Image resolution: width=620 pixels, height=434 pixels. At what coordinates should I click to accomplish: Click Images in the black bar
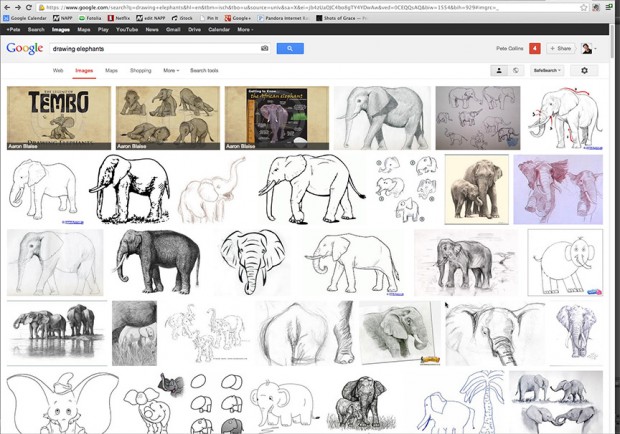point(61,29)
